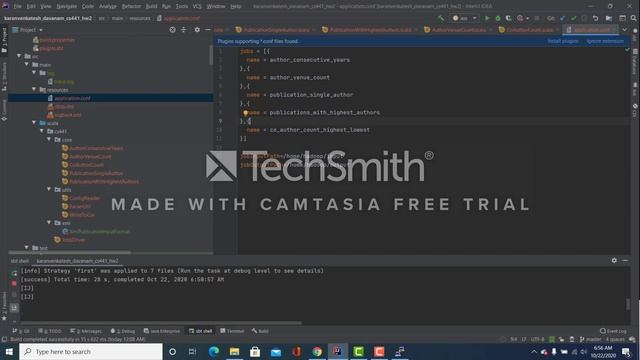Open Windows Start menu

9,351
